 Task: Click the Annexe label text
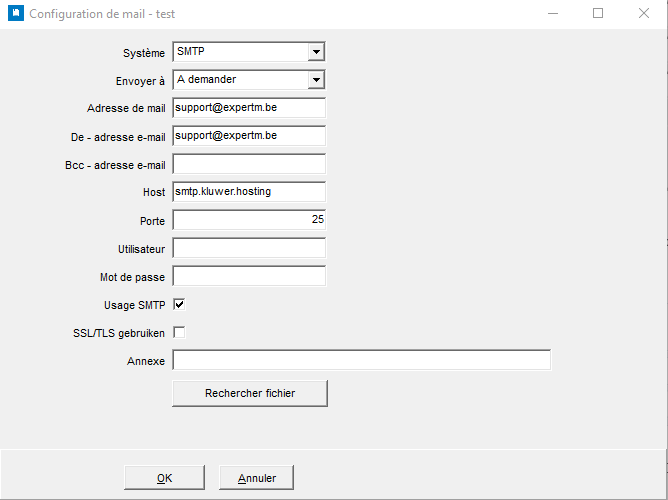146,361
